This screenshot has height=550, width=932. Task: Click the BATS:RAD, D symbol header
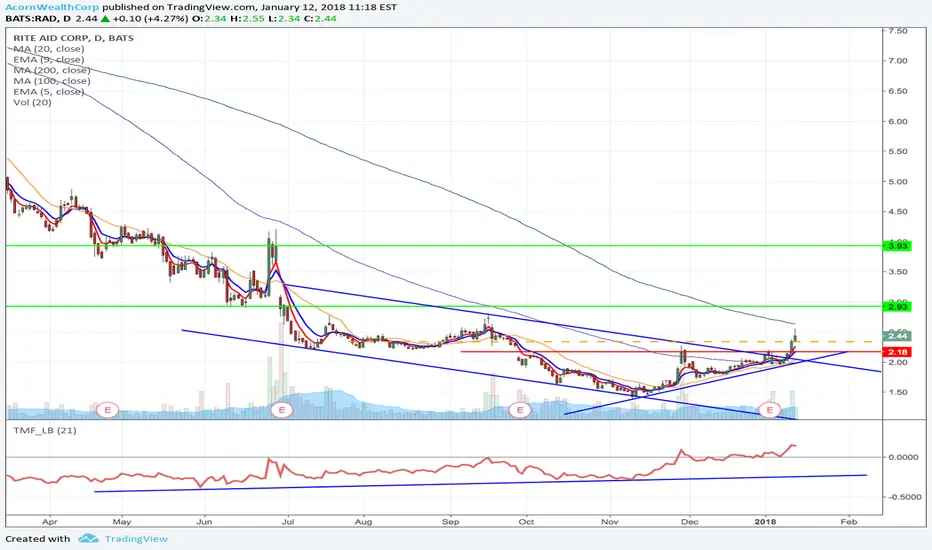click(x=39, y=18)
